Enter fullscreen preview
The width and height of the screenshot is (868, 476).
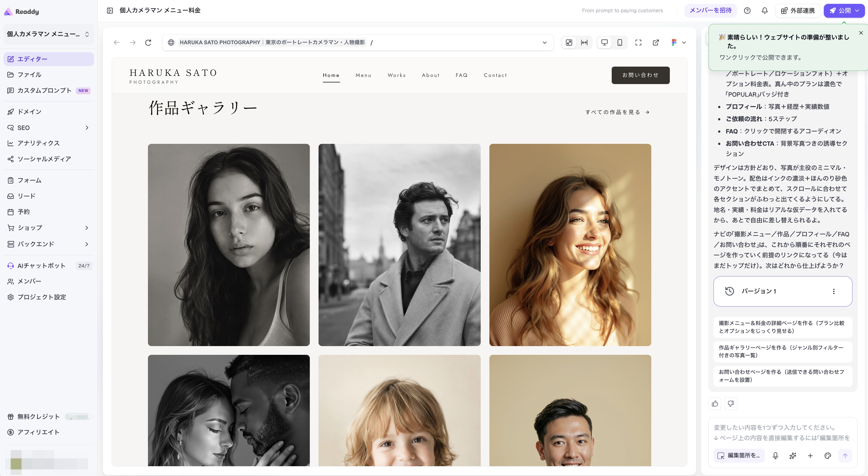638,43
